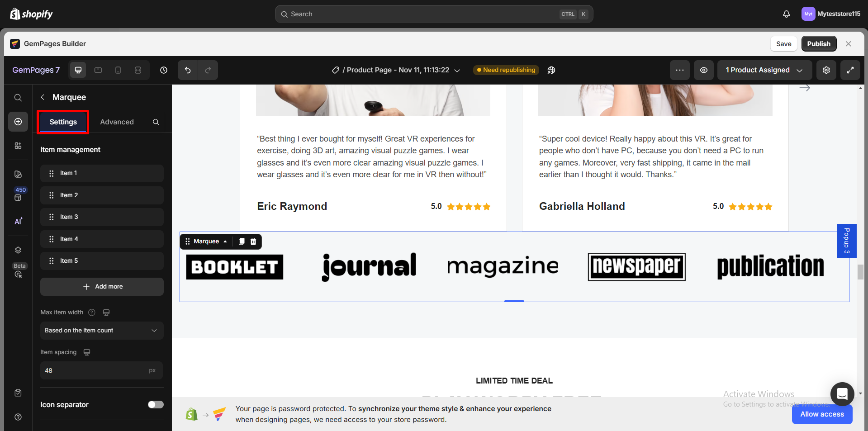Select the tablet preview icon
Image resolution: width=868 pixels, height=431 pixels.
(x=98, y=70)
